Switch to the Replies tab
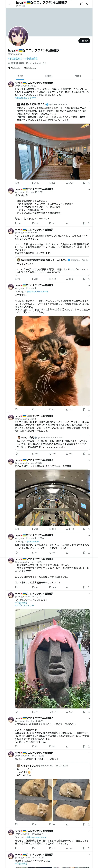This screenshot has width=98, height=868. point(49,76)
